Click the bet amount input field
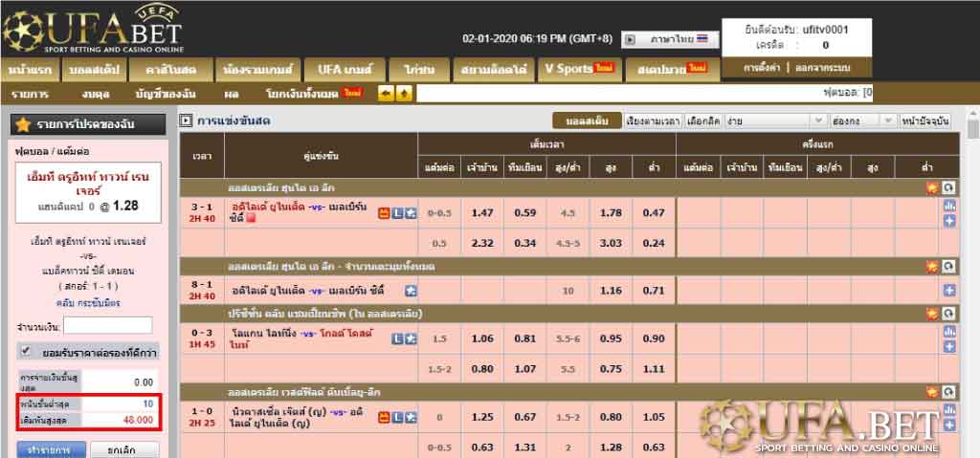Image resolution: width=980 pixels, height=458 pixels. (x=107, y=325)
